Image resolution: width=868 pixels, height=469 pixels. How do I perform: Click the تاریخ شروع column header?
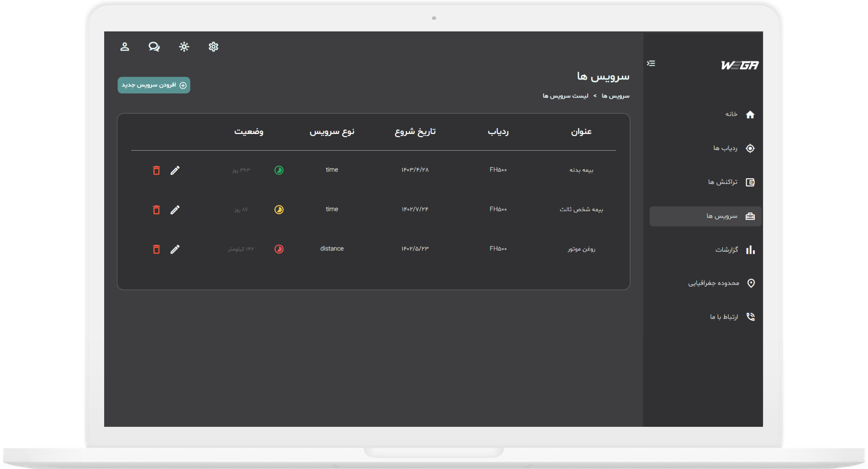415,132
